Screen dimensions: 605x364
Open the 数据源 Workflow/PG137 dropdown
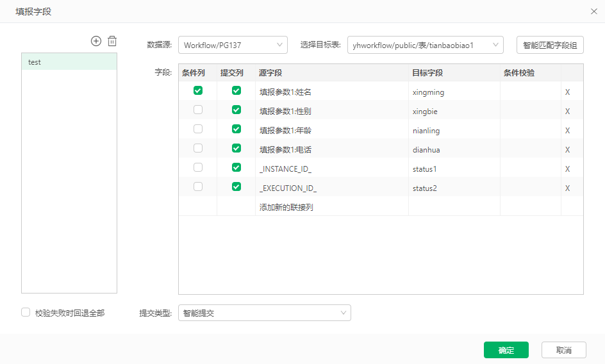pyautogui.click(x=233, y=45)
